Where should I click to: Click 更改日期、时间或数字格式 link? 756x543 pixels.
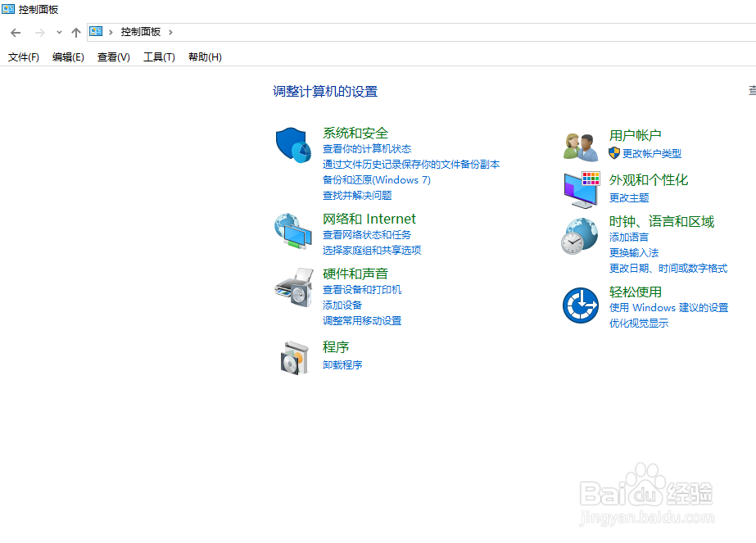(668, 268)
